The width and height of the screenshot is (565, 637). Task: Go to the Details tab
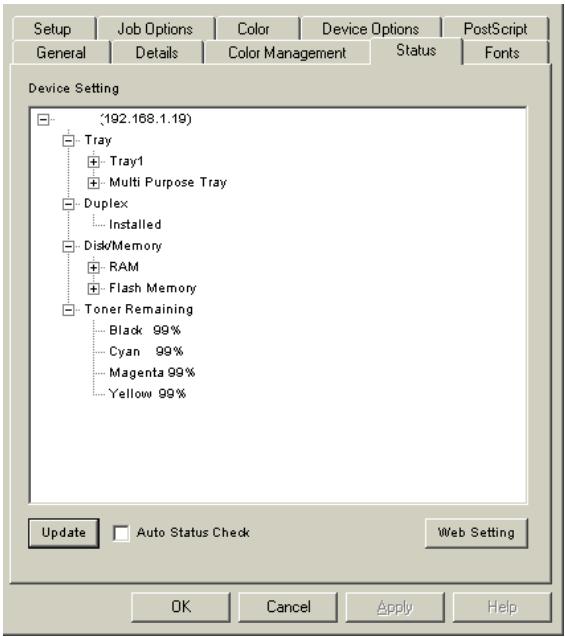(x=157, y=52)
